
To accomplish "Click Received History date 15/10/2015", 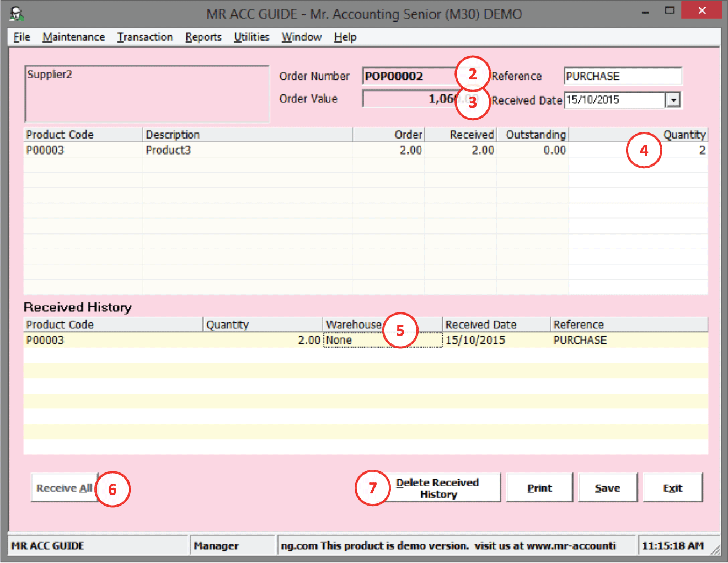I will pos(496,340).
